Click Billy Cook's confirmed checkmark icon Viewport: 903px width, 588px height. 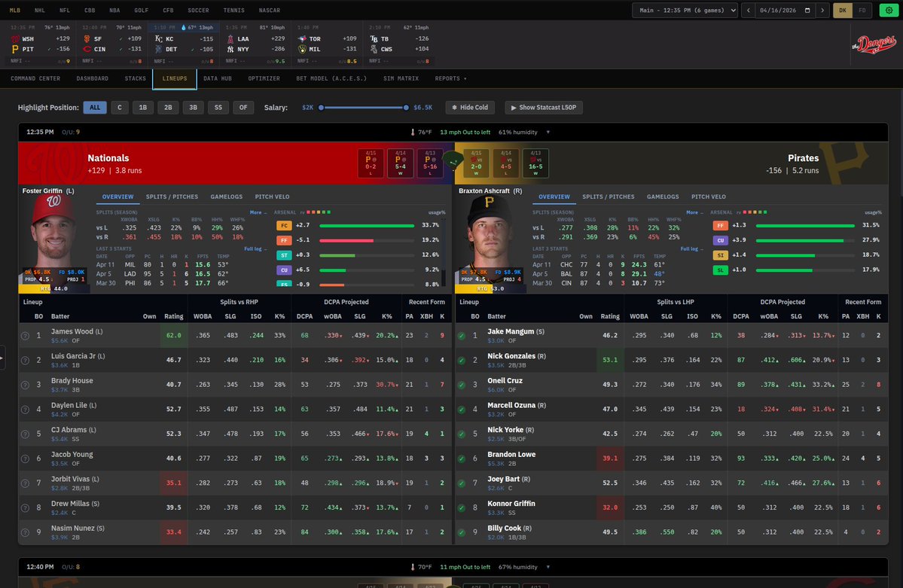pyautogui.click(x=461, y=533)
